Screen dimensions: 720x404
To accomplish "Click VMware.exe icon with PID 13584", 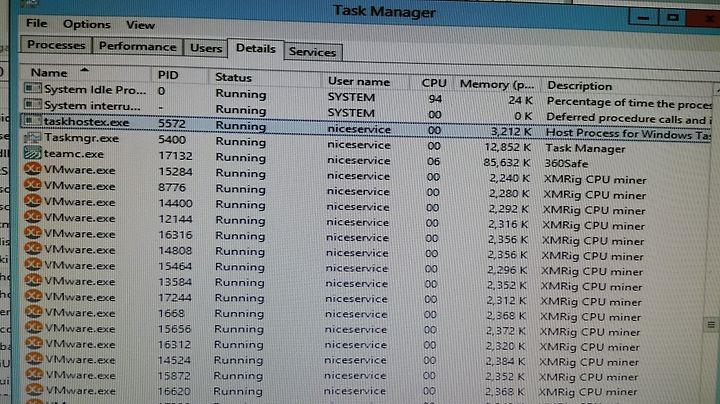I will click(x=34, y=281).
